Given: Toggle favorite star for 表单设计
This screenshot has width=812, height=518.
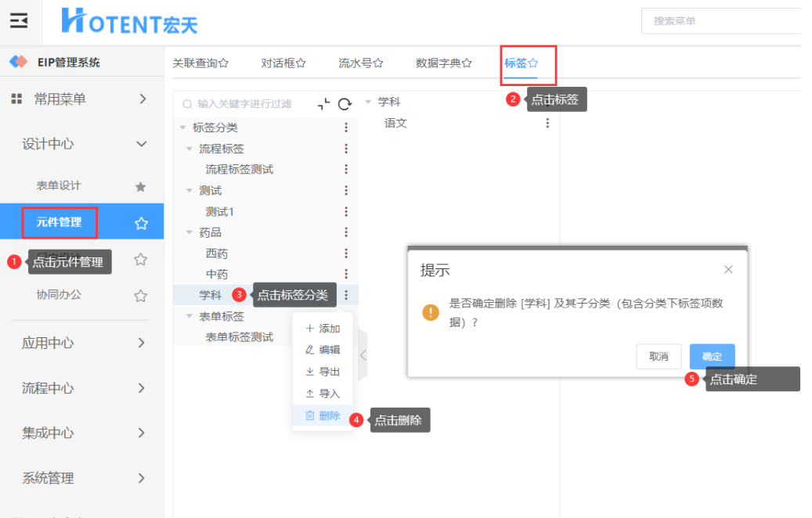Looking at the screenshot, I should tap(140, 186).
